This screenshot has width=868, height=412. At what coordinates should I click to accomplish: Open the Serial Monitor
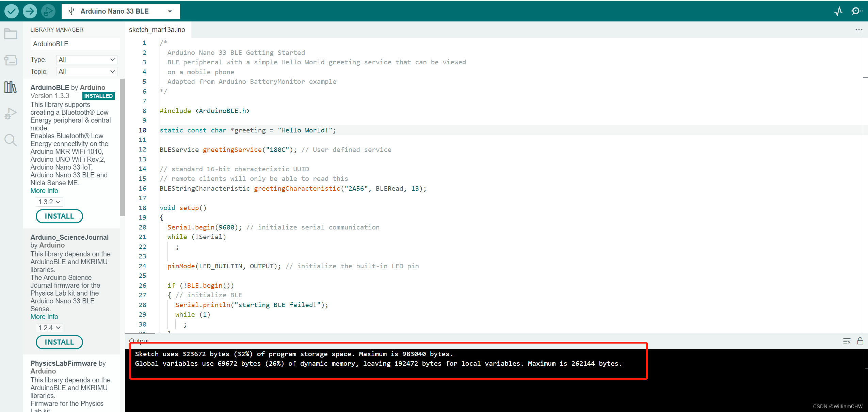pyautogui.click(x=856, y=11)
